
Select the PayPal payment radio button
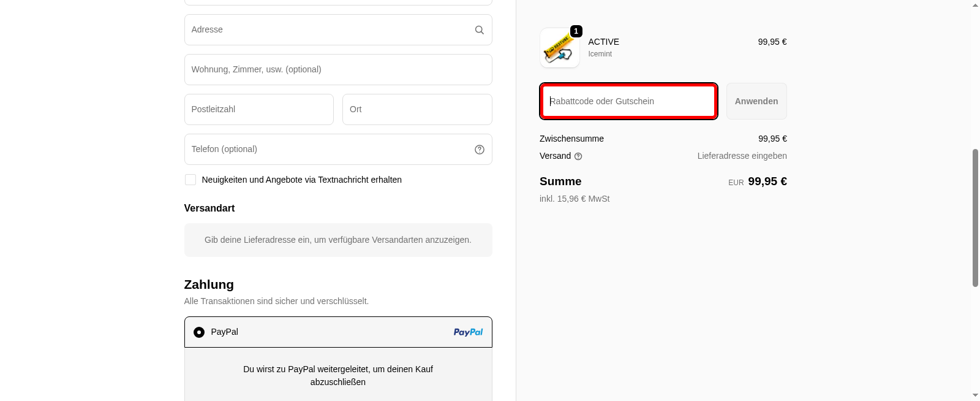point(198,332)
